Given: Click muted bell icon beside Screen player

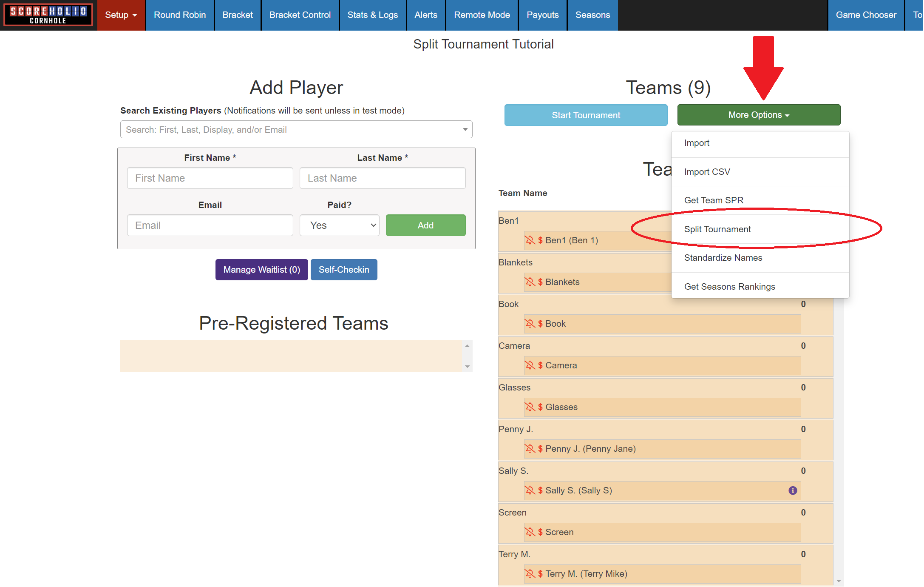Looking at the screenshot, I should click(x=530, y=532).
